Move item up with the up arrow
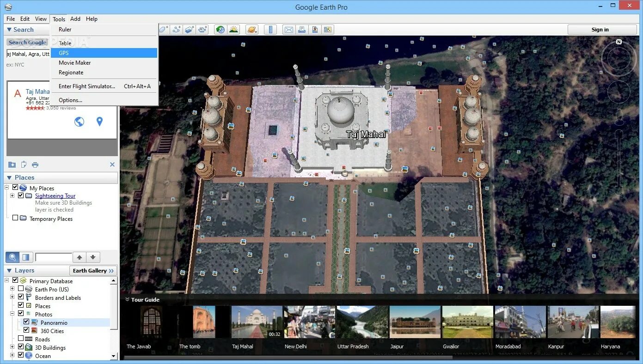 pyautogui.click(x=80, y=257)
